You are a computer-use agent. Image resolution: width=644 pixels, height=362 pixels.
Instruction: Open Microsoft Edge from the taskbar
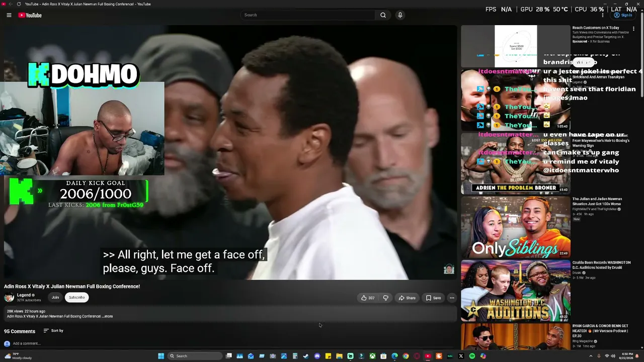pyautogui.click(x=394, y=356)
